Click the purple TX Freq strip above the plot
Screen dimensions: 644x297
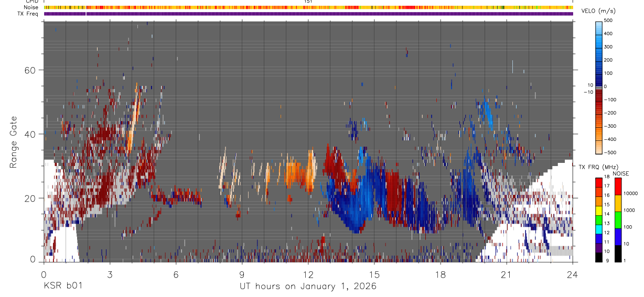point(308,14)
